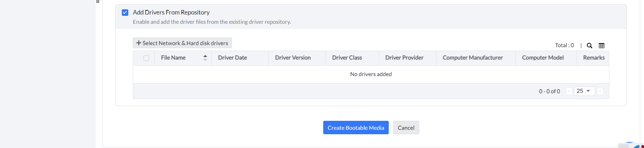Open the column chooser grid icon
This screenshot has width=644, height=148.
click(601, 45)
